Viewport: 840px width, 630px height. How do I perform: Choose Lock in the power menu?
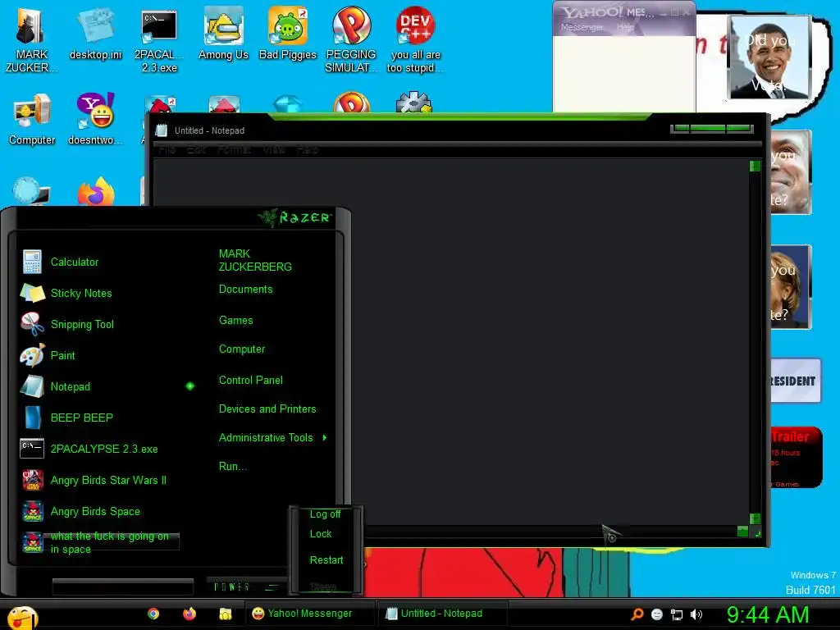pos(321,534)
